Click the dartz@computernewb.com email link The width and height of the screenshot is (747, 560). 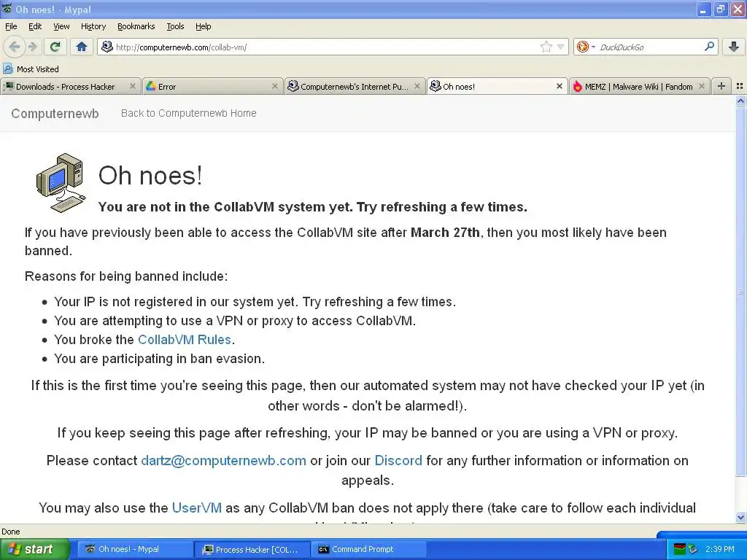223,461
